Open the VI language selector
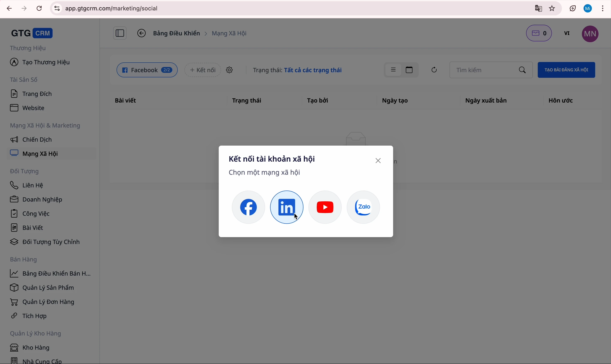The image size is (611, 364). [x=567, y=33]
